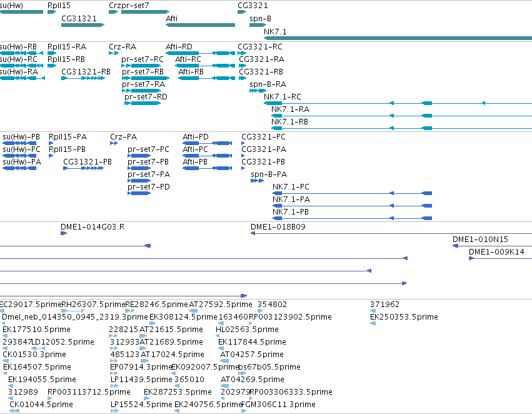Click the RH26307.5prime EST label
Viewport: 532px width, 414px height.
point(93,305)
